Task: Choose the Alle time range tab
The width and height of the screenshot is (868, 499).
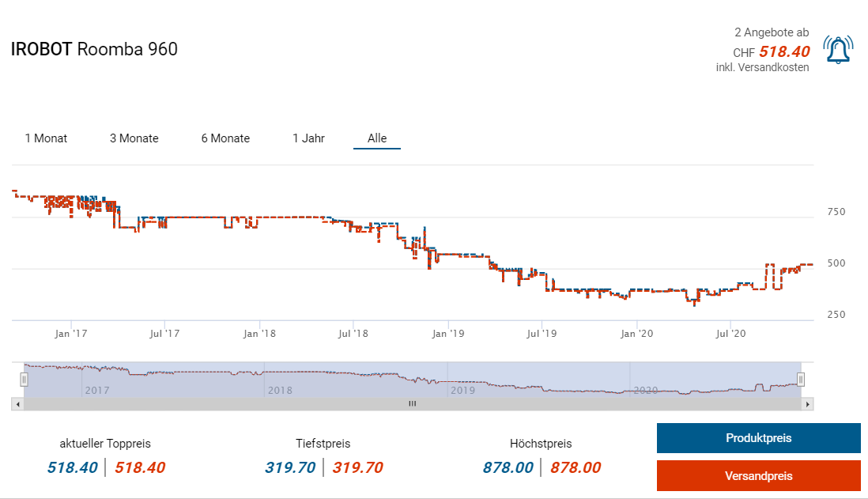Action: pos(377,138)
